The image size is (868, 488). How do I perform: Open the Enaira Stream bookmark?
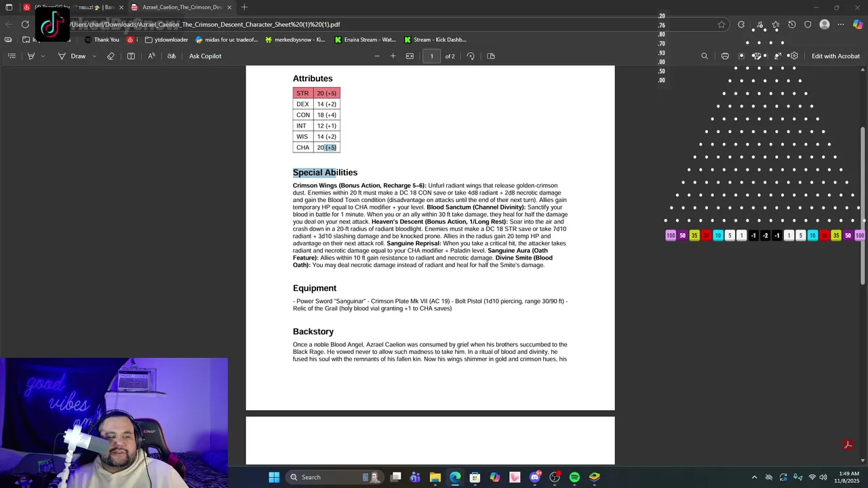(x=364, y=40)
